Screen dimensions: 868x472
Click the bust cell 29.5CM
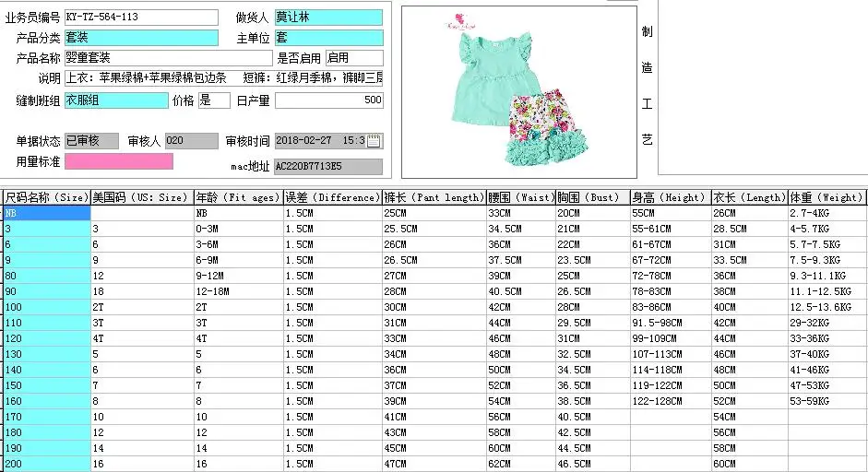(593, 323)
